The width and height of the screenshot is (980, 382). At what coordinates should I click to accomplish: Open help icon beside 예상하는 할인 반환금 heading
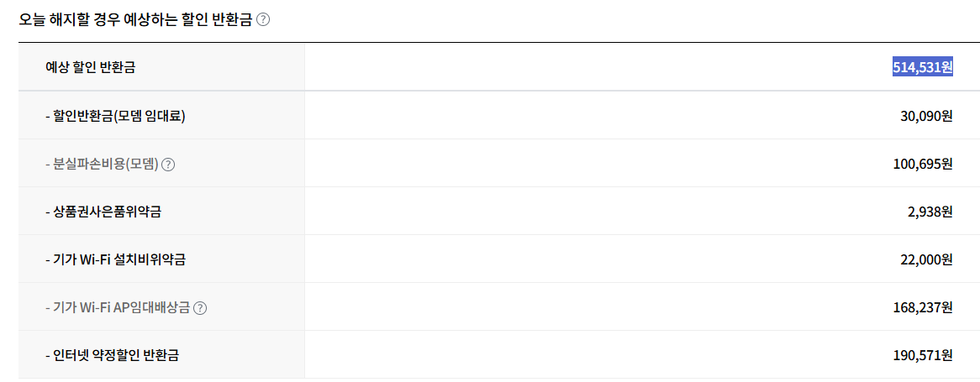point(263,20)
